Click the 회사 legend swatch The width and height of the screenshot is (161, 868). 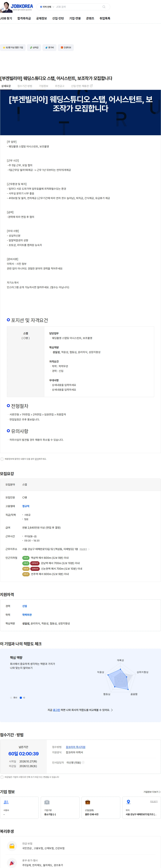tap(11, 698)
